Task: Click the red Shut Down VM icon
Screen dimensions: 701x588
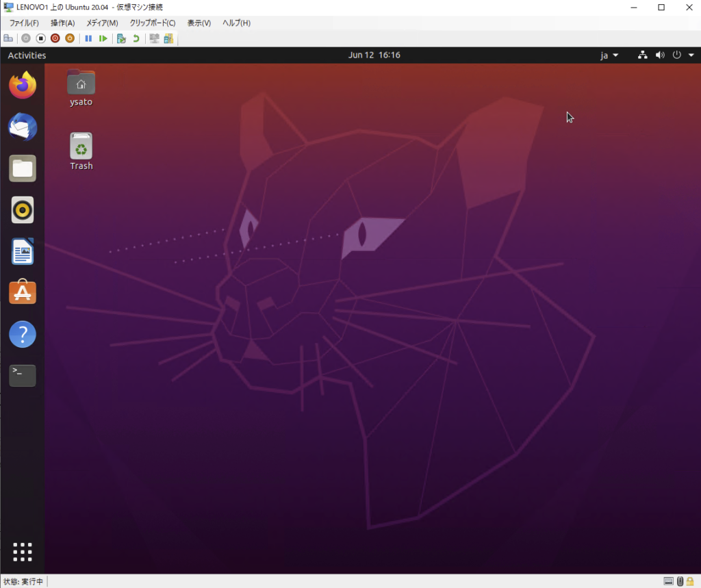Action: click(55, 38)
